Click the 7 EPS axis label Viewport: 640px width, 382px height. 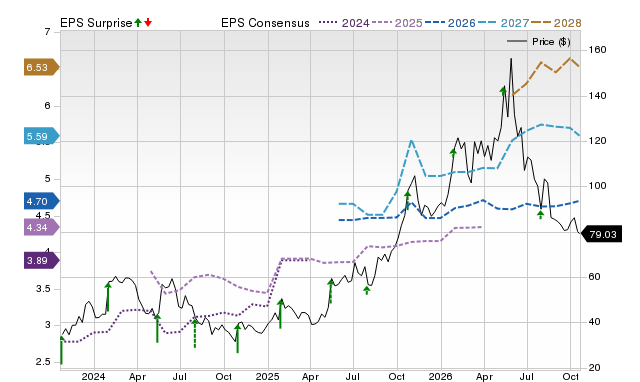[x=47, y=32]
